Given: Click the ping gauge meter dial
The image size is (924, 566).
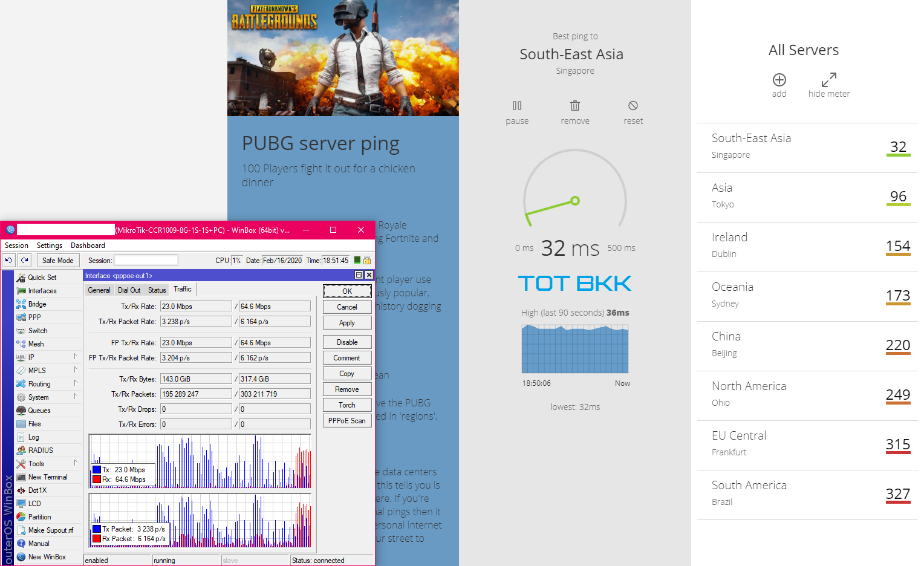Looking at the screenshot, I should (575, 189).
